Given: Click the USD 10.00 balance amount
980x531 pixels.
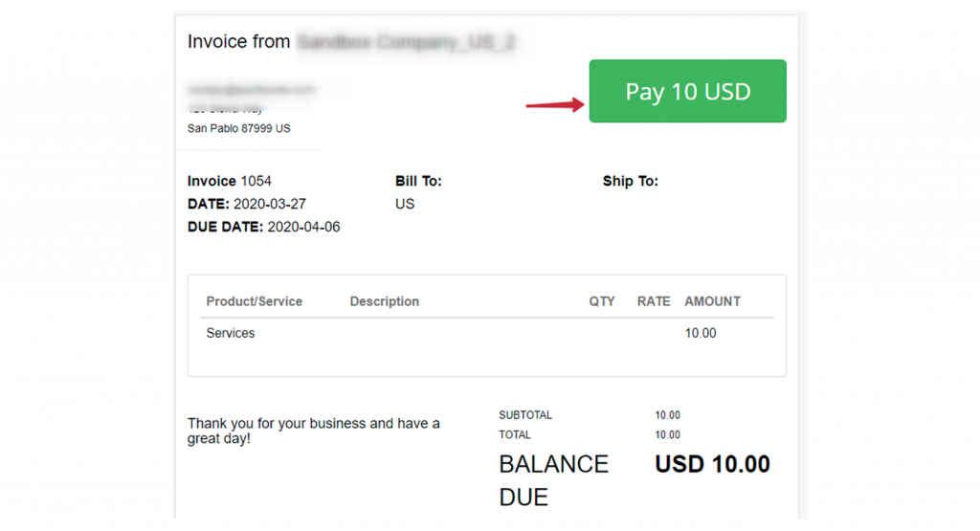Looking at the screenshot, I should 712,464.
